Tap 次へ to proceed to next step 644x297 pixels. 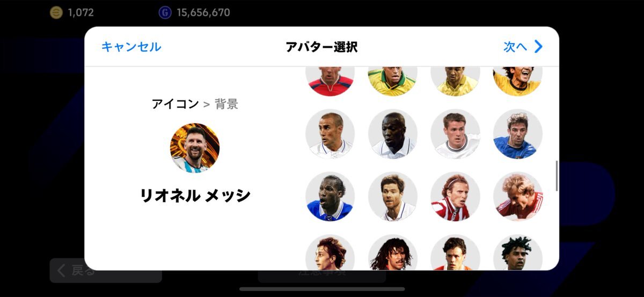tap(515, 47)
